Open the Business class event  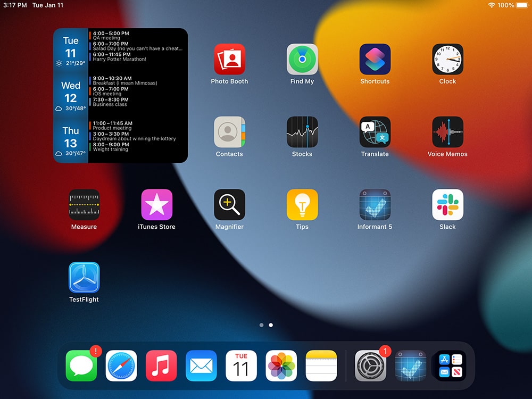coord(138,102)
